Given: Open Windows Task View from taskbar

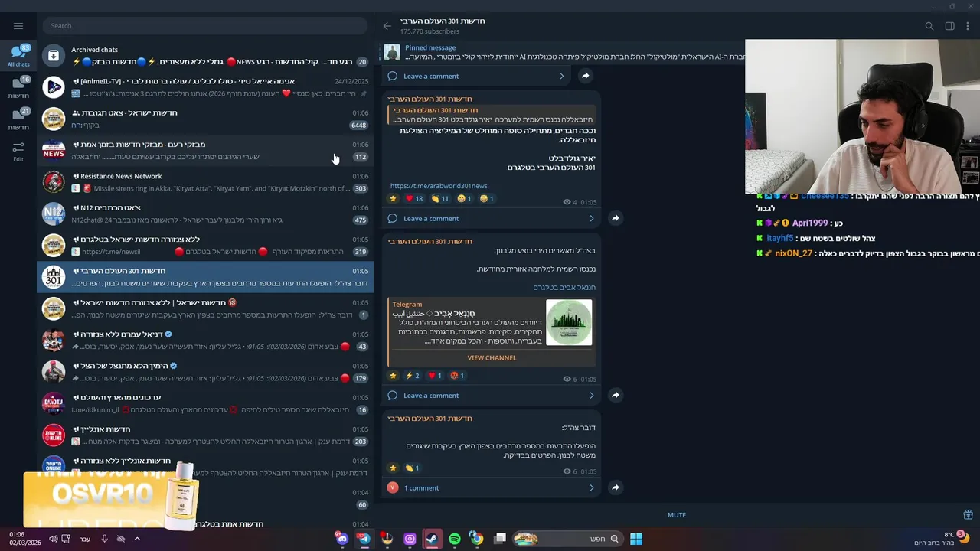Looking at the screenshot, I should click(500, 539).
